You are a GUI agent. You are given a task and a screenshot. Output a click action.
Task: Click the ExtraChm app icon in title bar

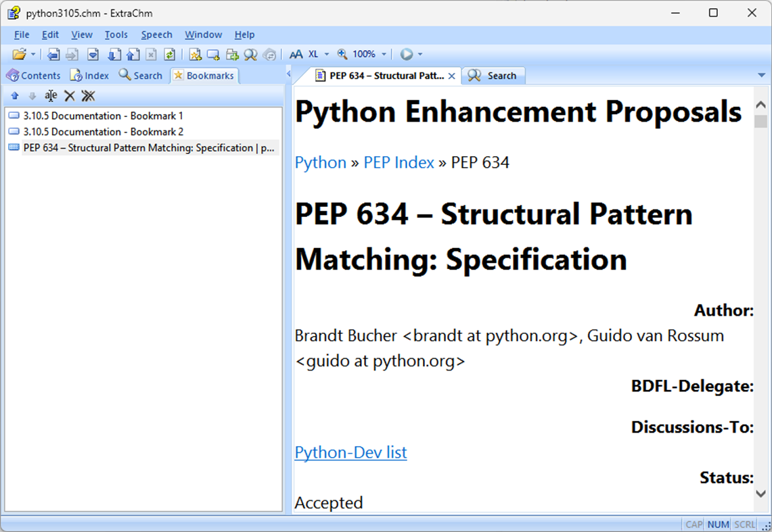click(14, 13)
